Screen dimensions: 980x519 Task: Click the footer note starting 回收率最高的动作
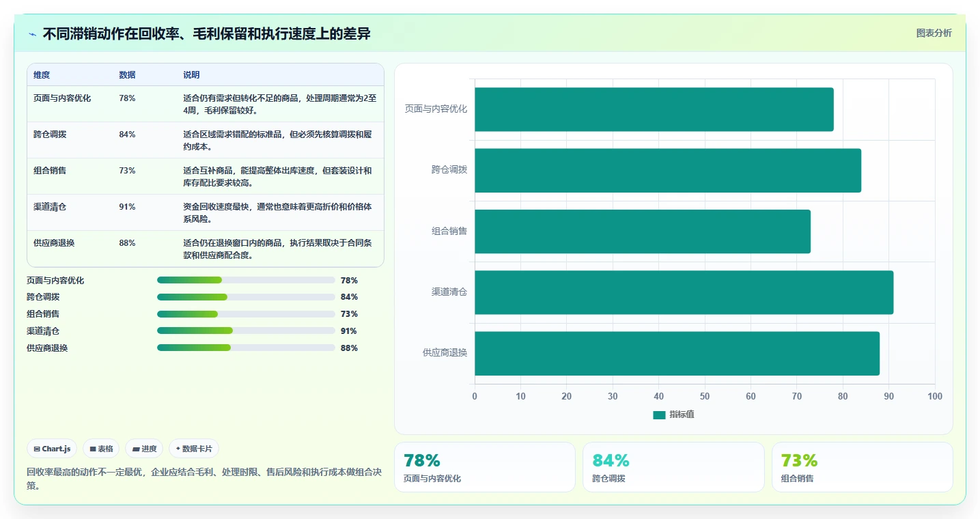click(x=204, y=479)
